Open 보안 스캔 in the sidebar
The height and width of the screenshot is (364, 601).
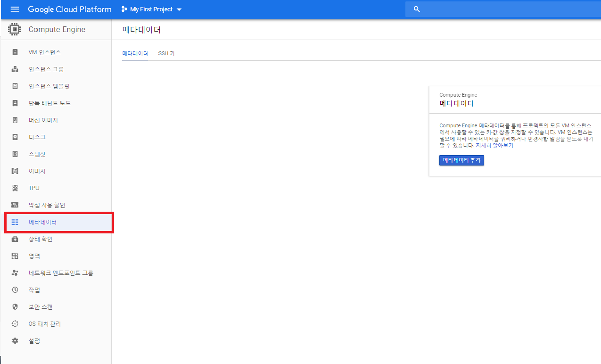40,307
